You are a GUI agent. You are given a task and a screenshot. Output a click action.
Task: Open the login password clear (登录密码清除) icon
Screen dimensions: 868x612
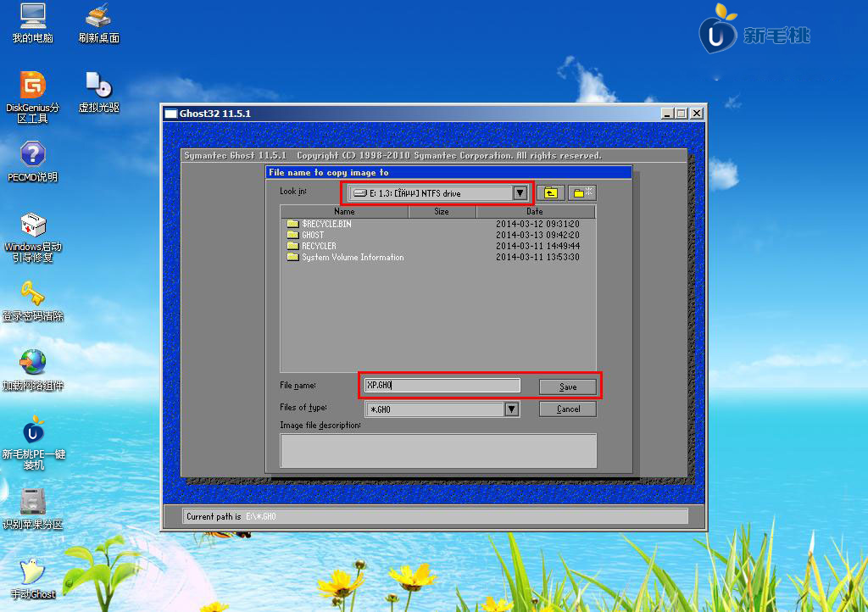point(33,302)
